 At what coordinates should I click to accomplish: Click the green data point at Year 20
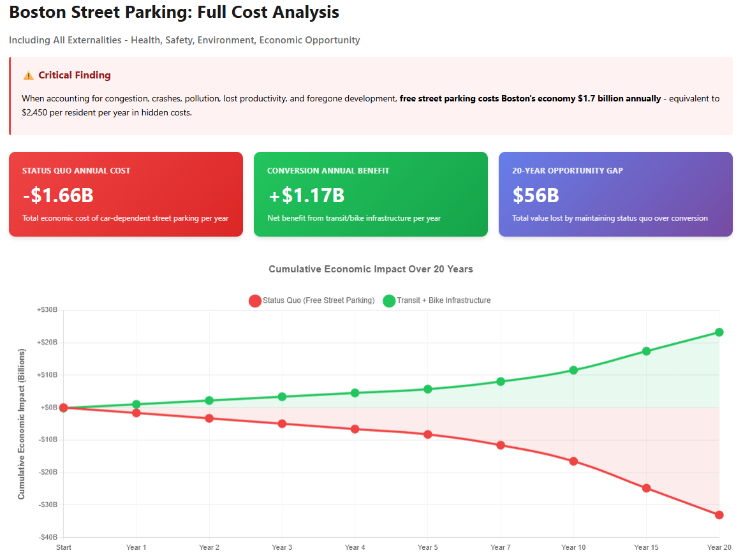pos(719,332)
